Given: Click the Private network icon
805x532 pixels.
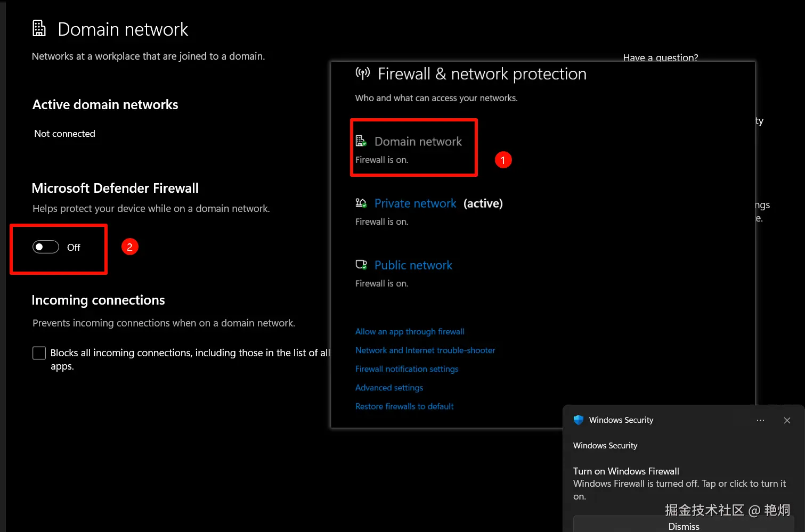Looking at the screenshot, I should [361, 203].
